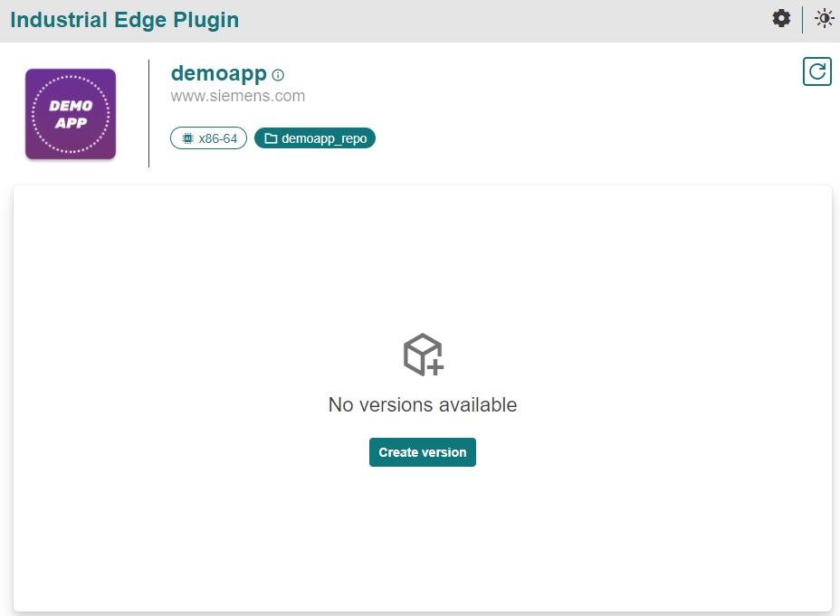
Task: Click the Industrial Edge Plugin header title
Action: [124, 20]
